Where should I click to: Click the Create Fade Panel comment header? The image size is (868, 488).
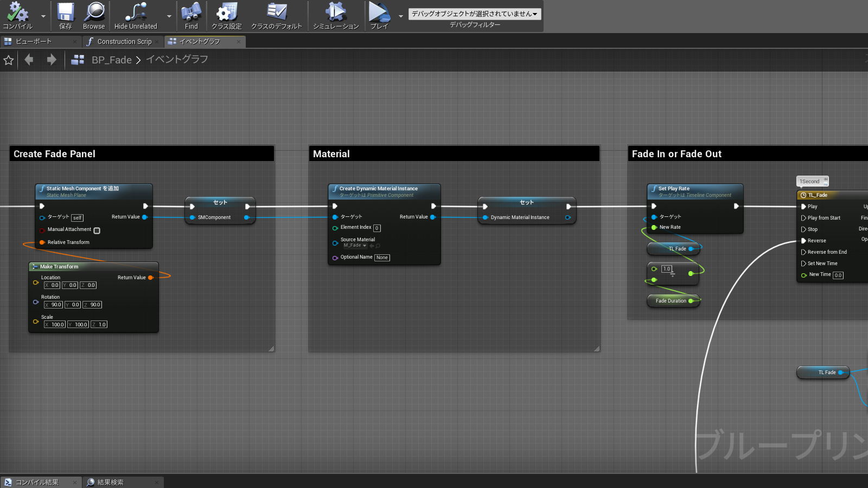pos(142,154)
